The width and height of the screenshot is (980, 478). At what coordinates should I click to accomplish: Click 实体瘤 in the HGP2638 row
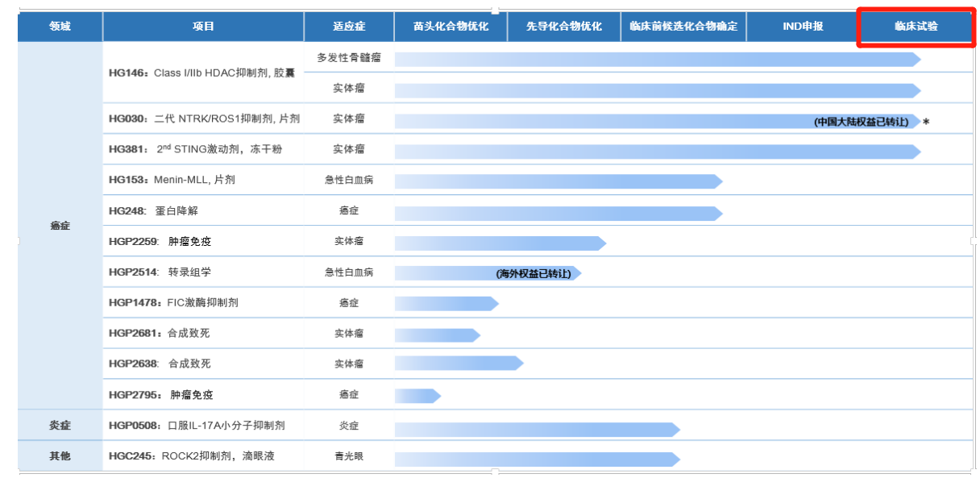click(349, 364)
